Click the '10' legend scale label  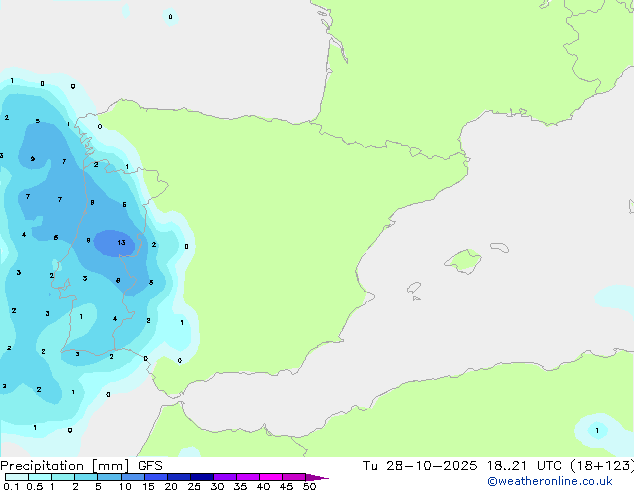click(125, 486)
